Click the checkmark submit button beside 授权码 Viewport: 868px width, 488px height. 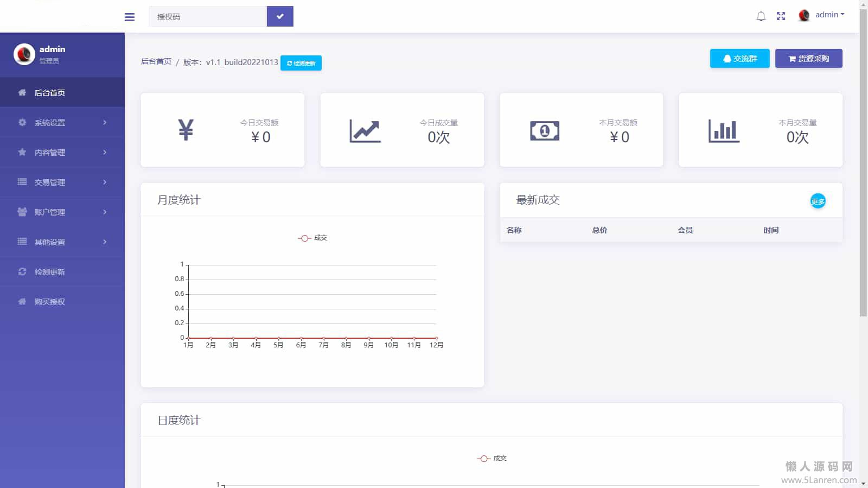280,16
